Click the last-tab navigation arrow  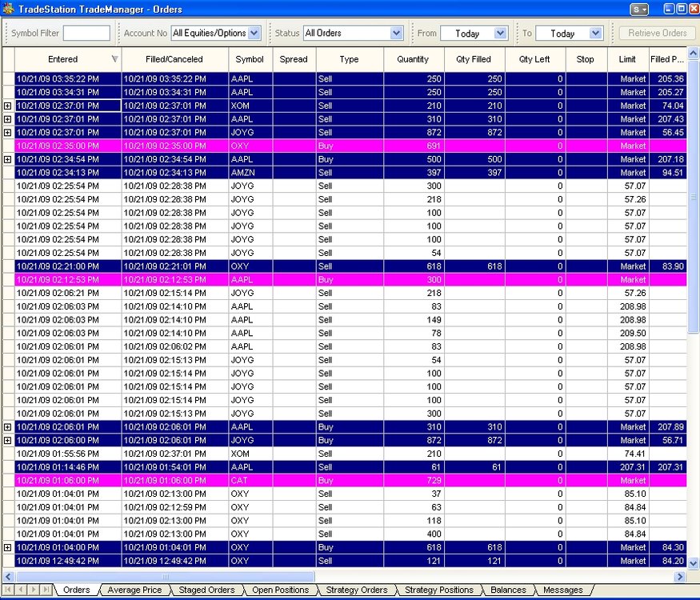(46, 590)
